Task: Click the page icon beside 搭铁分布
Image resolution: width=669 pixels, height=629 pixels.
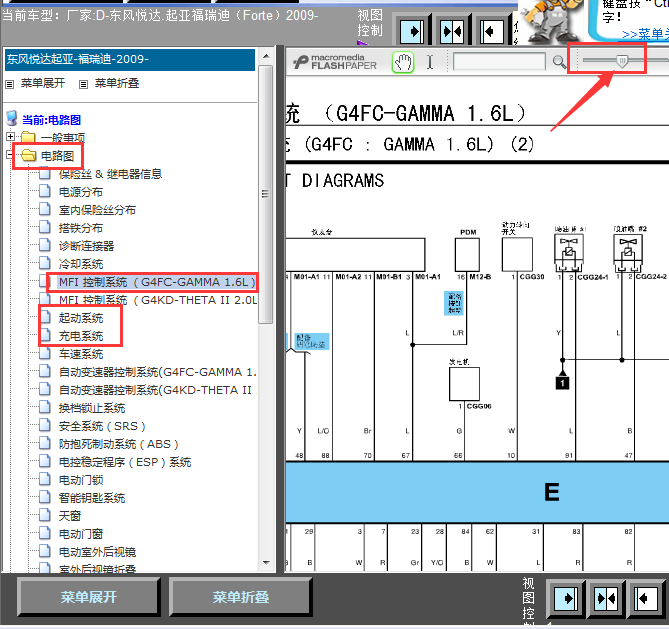Action: [x=44, y=227]
